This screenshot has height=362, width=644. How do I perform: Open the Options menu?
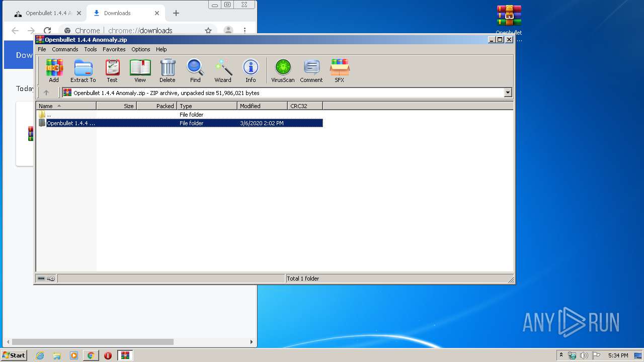[x=141, y=49]
